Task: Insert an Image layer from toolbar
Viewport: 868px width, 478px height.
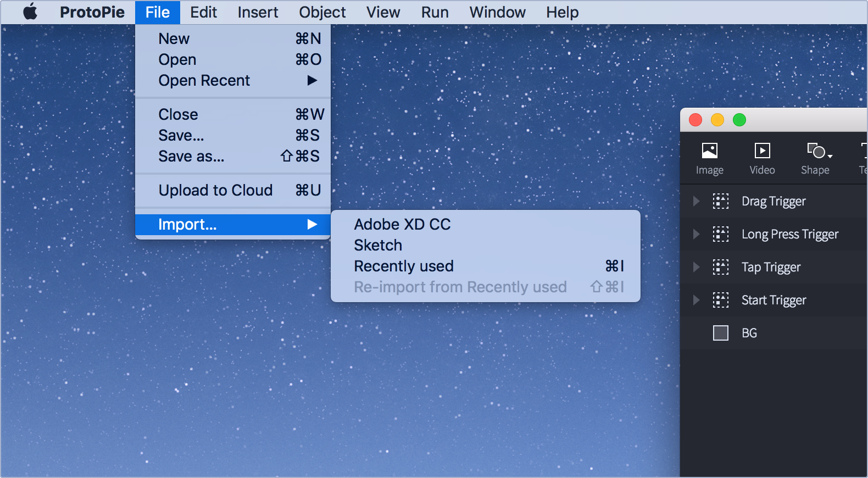Action: (710, 159)
